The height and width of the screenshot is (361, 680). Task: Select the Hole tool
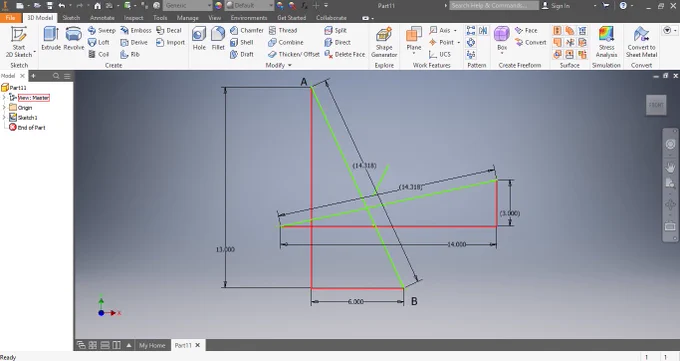199,38
